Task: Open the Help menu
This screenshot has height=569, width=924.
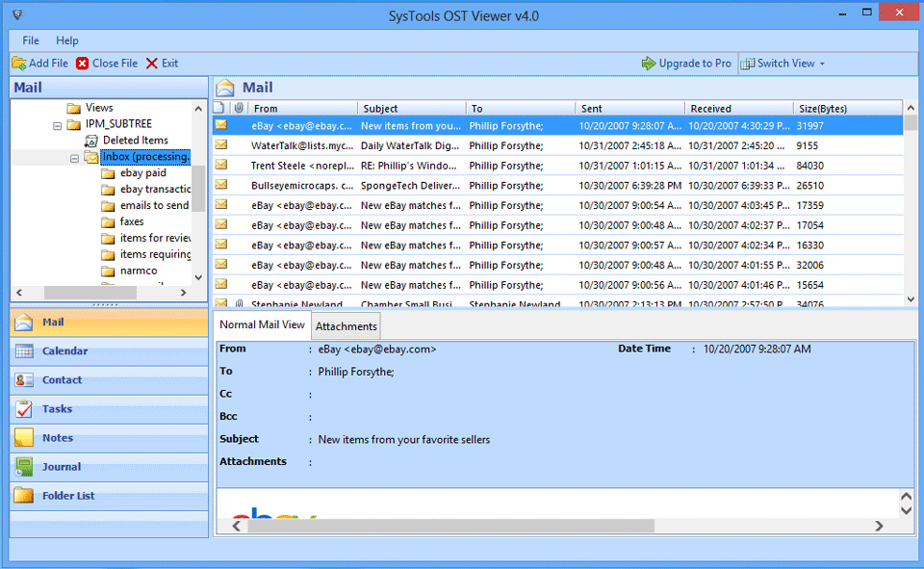Action: (67, 40)
